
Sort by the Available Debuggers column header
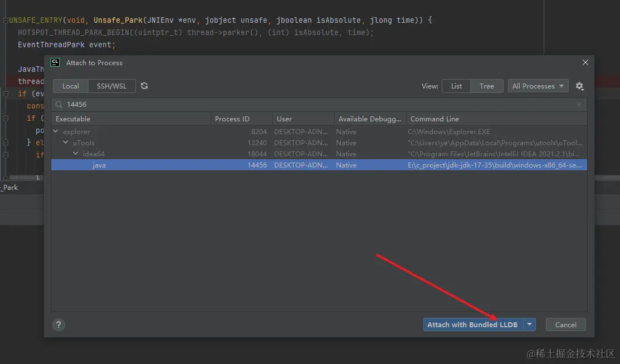pyautogui.click(x=370, y=119)
